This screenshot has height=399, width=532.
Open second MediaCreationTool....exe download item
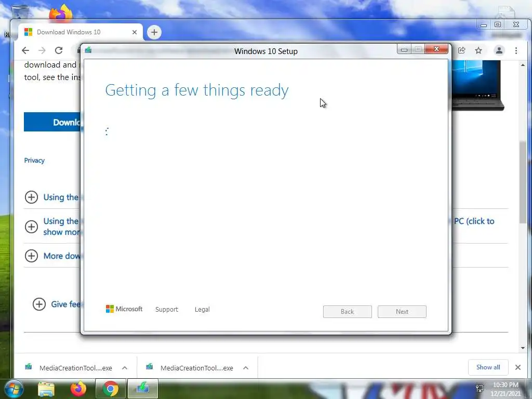point(190,368)
